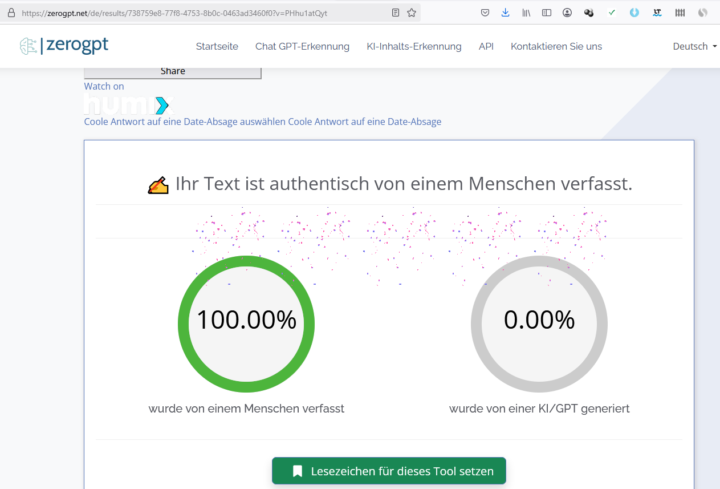Screen dimensions: 720x489
Task: Click the zerogpt brain logo
Action: 28,46
